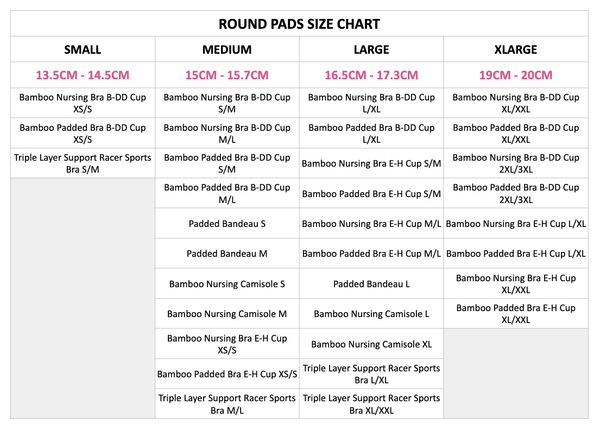600x430 pixels.
Task: Click Bamboo Padded Bra E-H Cup XS/S
Action: point(227,374)
